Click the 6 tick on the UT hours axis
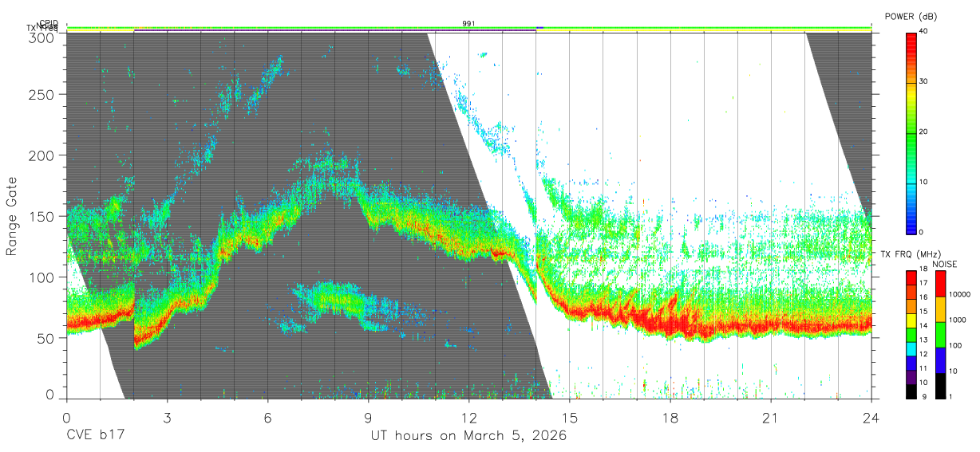Viewport: 980px width, 452px height. tap(267, 417)
